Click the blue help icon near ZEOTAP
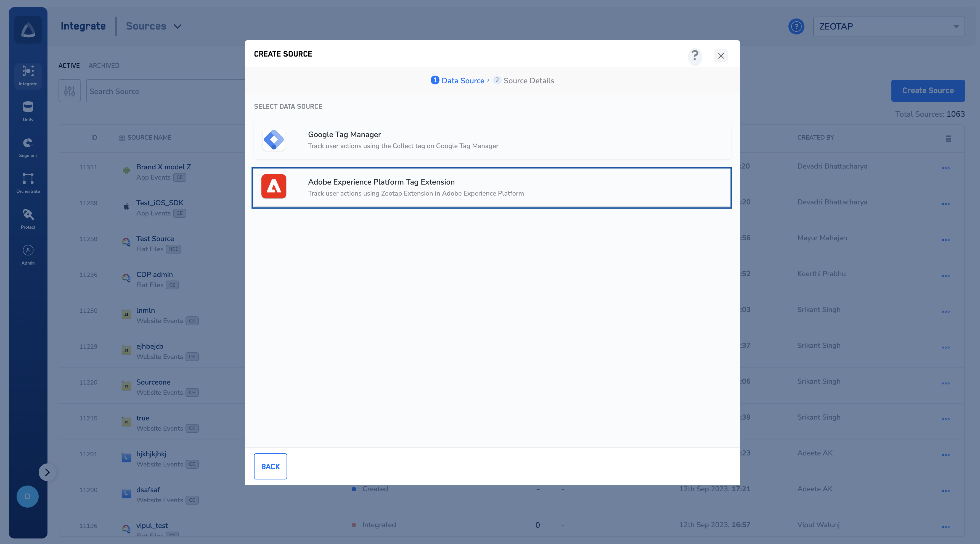980x544 pixels. (x=796, y=26)
